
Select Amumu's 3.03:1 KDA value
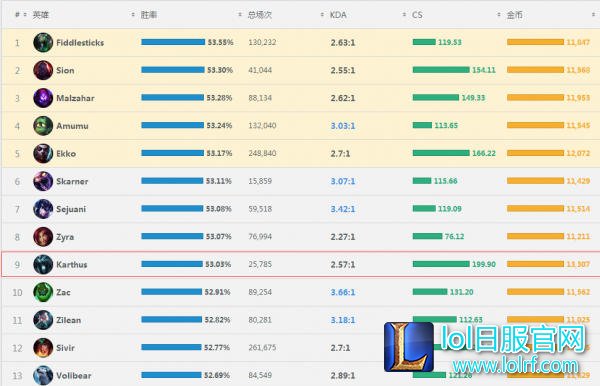(343, 126)
